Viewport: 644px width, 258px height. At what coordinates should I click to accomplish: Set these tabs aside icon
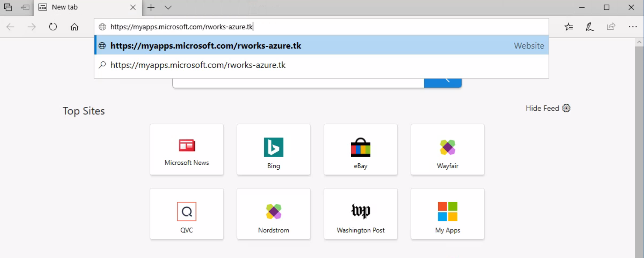point(25,7)
